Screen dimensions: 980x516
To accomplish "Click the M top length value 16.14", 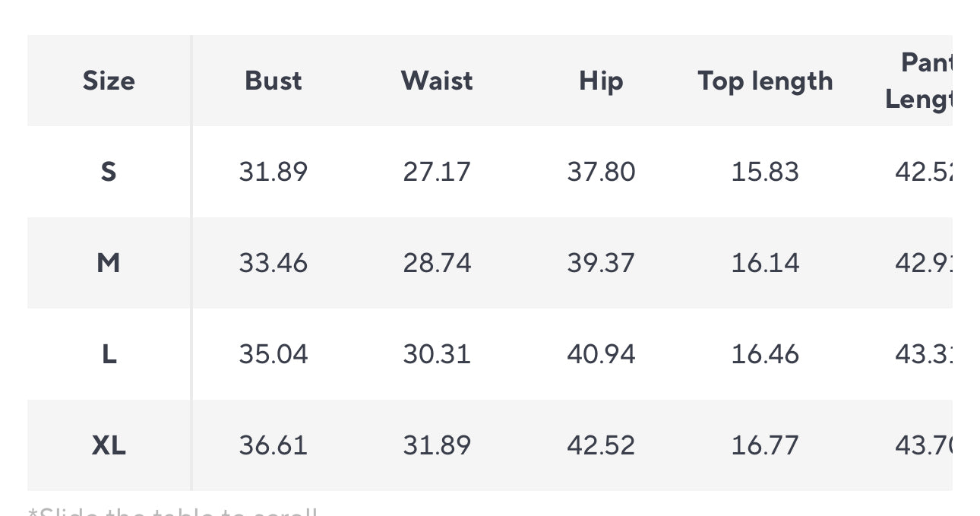I will click(765, 263).
